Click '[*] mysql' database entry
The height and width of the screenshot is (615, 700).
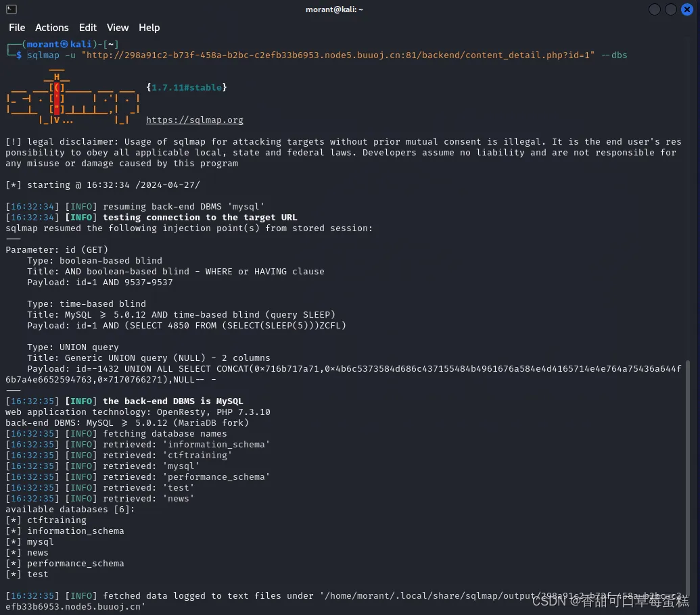[30, 542]
